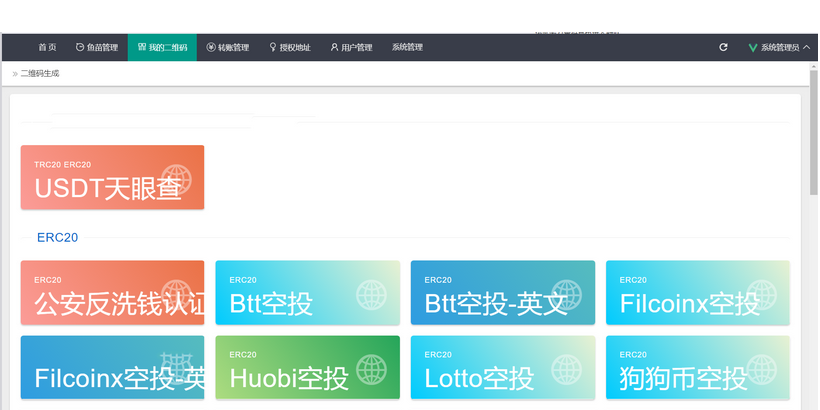This screenshot has width=820, height=410.
Task: Open the Filcoinx空投 card
Action: (x=698, y=293)
